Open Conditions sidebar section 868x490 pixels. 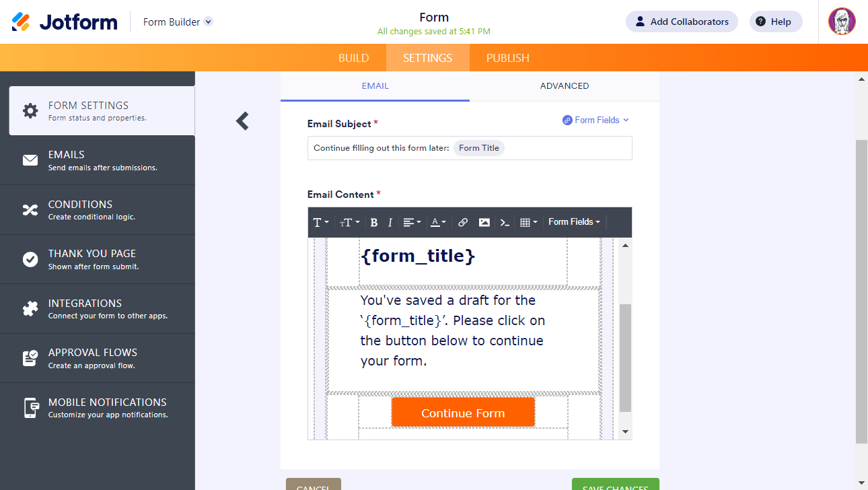click(98, 210)
